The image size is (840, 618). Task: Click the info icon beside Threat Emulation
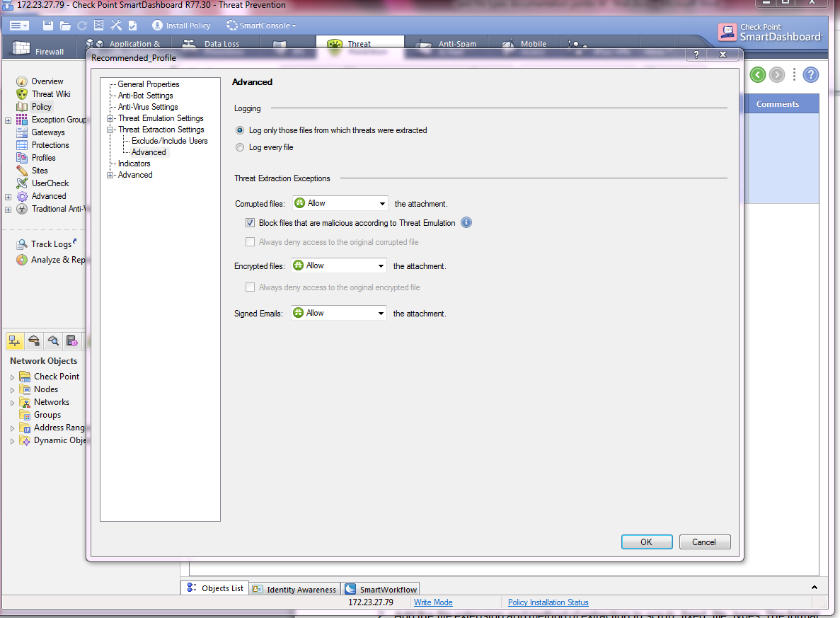tap(466, 222)
